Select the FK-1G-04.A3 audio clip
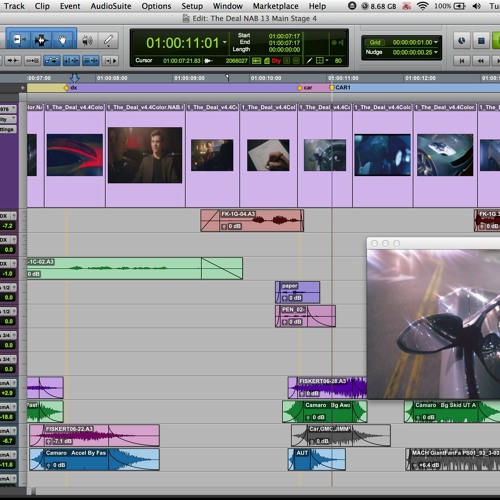Screen dimensions: 500x500 click(252, 220)
